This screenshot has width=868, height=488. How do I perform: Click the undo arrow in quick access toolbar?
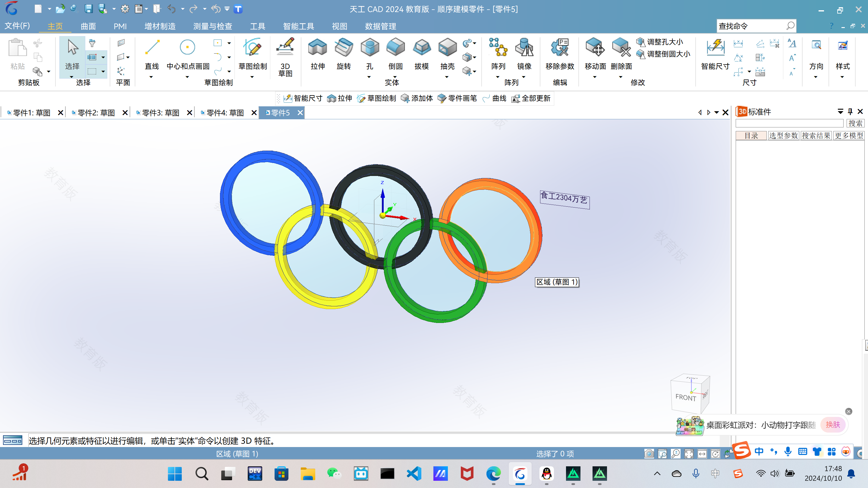click(x=171, y=9)
